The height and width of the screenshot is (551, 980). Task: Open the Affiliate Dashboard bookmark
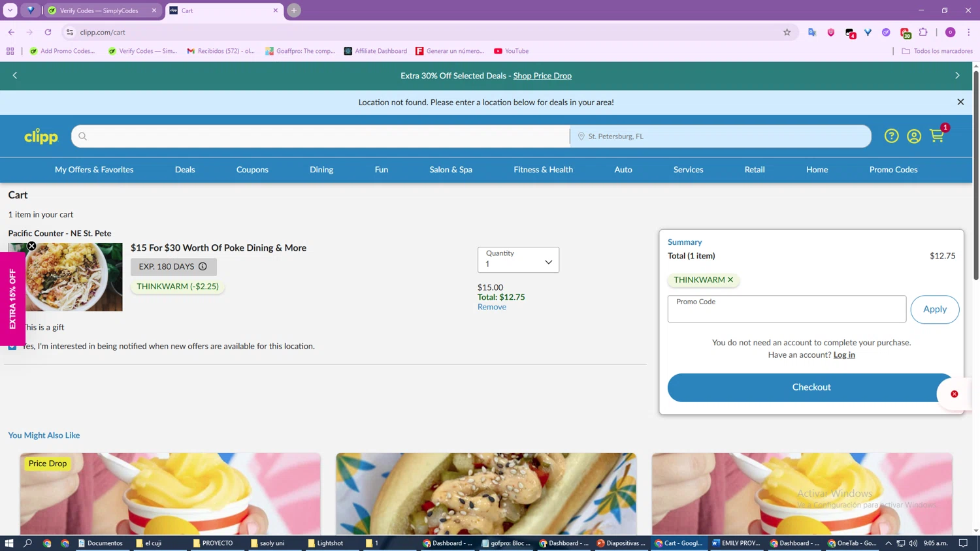tap(376, 51)
